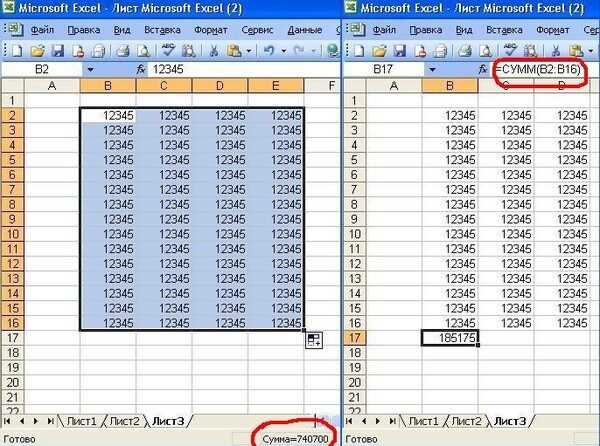Click the Paste icon in left window toolbar

pos(234,51)
